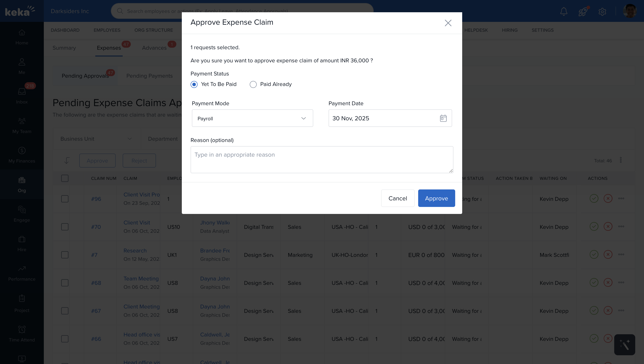The width and height of the screenshot is (644, 364).
Task: Click into the Reason optional text area
Action: (x=322, y=160)
